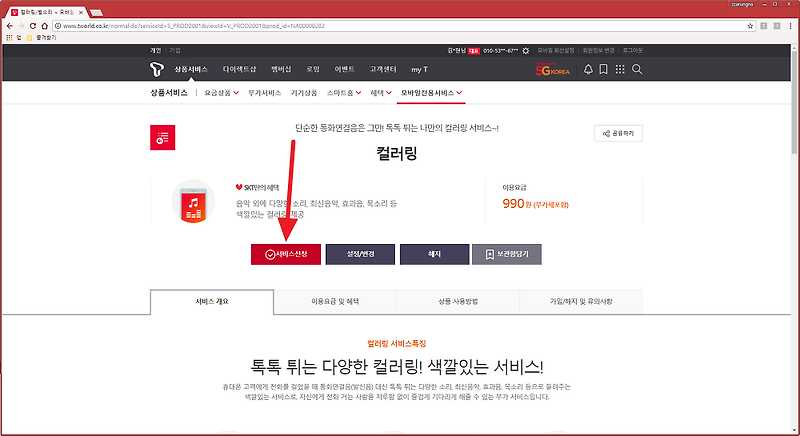800x436 pixels.
Task: Click the 회원정보 변경 link
Action: [x=598, y=50]
